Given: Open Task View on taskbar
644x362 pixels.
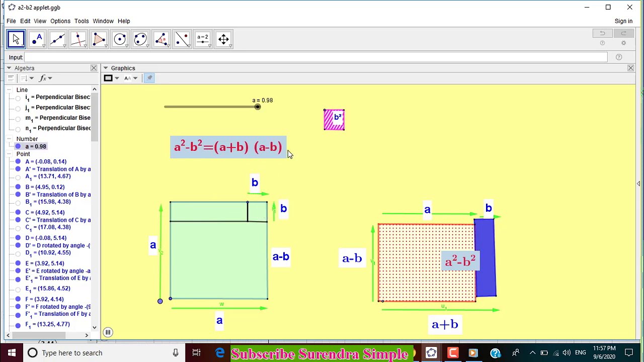Looking at the screenshot, I should [x=197, y=353].
